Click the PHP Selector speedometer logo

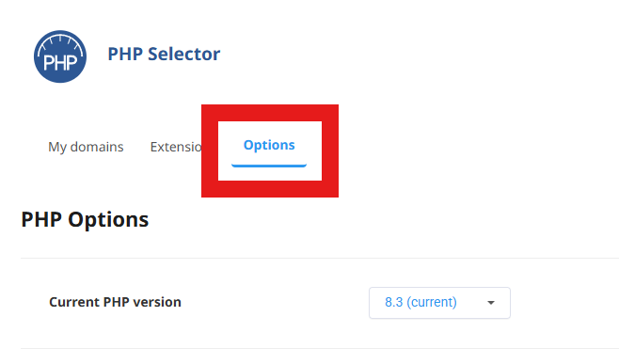tap(60, 56)
